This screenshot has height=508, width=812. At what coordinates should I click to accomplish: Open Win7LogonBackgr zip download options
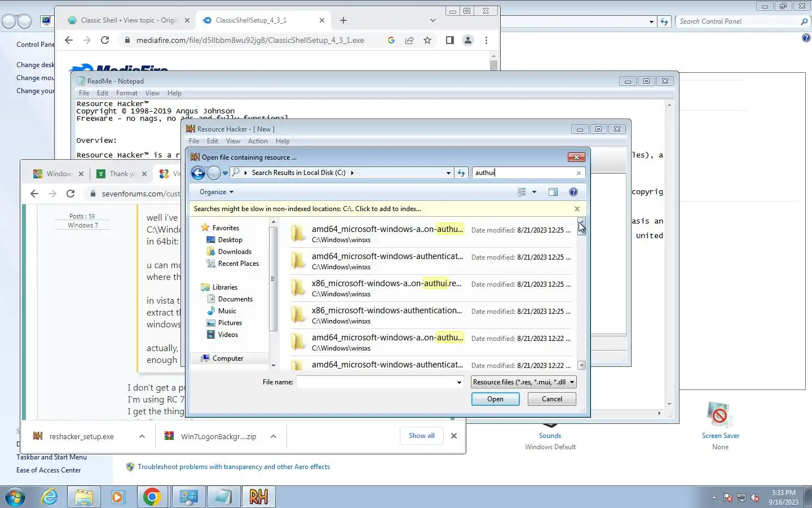point(273,436)
